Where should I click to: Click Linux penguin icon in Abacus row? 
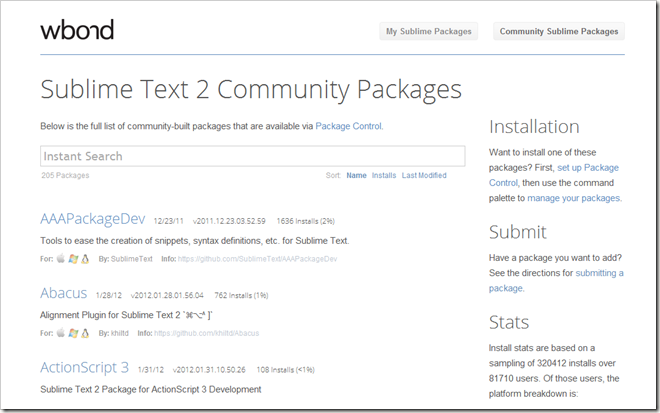(x=85, y=333)
